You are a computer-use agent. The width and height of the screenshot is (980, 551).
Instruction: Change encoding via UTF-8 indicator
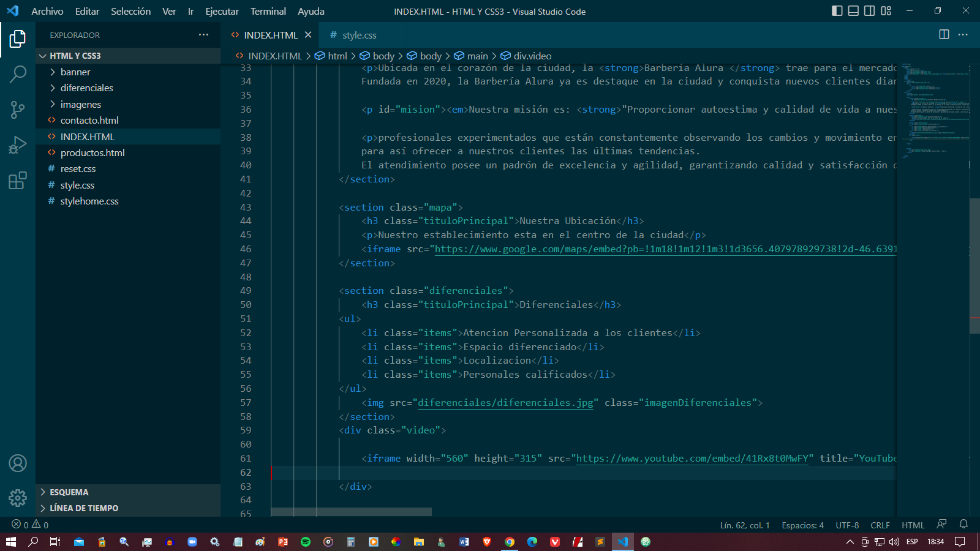click(x=847, y=525)
